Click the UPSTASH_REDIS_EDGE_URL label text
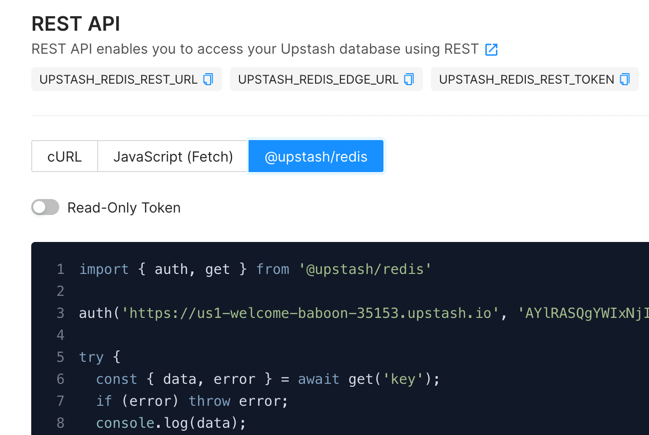 318,79
